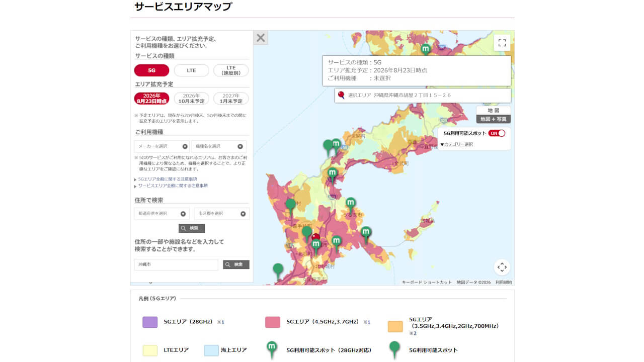Click the plain green pin at the map's bottom-left
644x362 pixels.
click(278, 271)
